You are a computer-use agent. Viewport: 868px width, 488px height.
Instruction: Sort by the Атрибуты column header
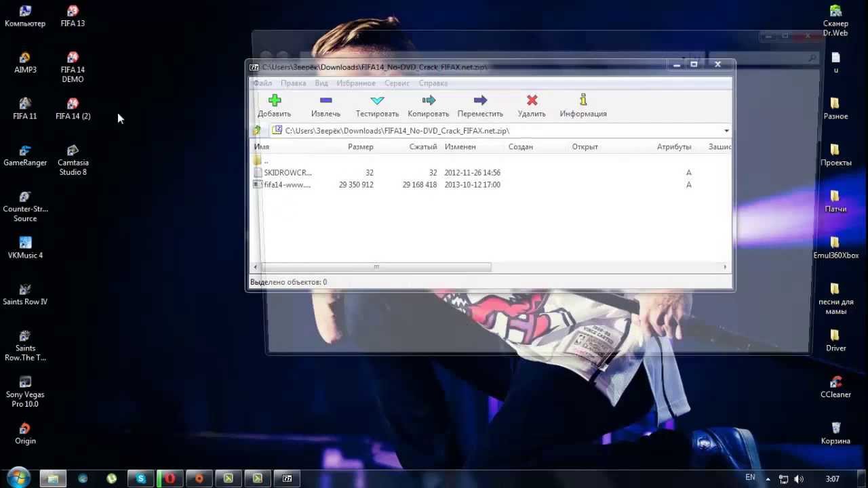[674, 146]
